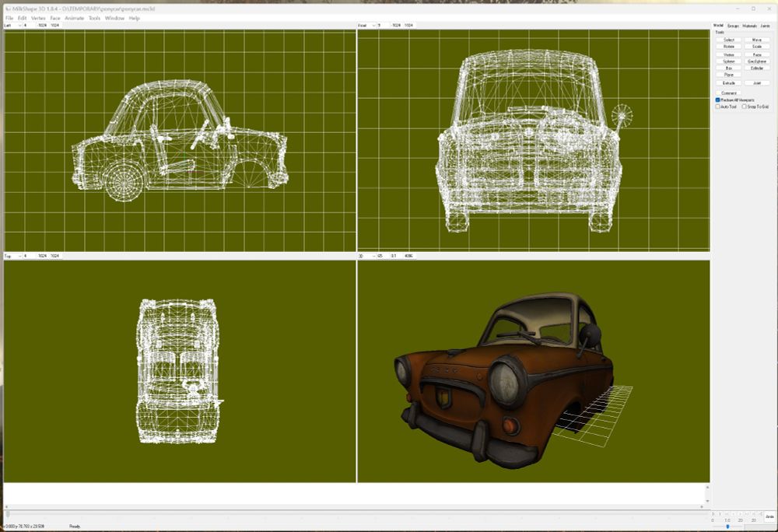Minimize the MilkShape 3D window

738,9
